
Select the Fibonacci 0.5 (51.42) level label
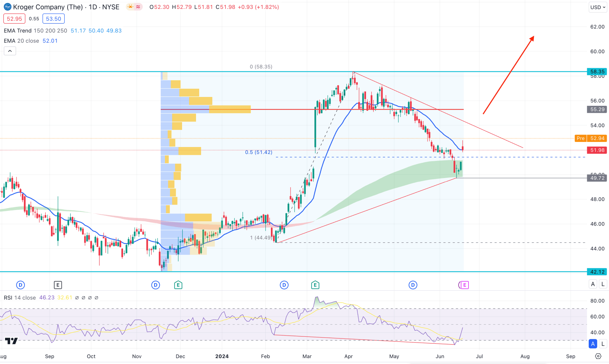pos(259,152)
